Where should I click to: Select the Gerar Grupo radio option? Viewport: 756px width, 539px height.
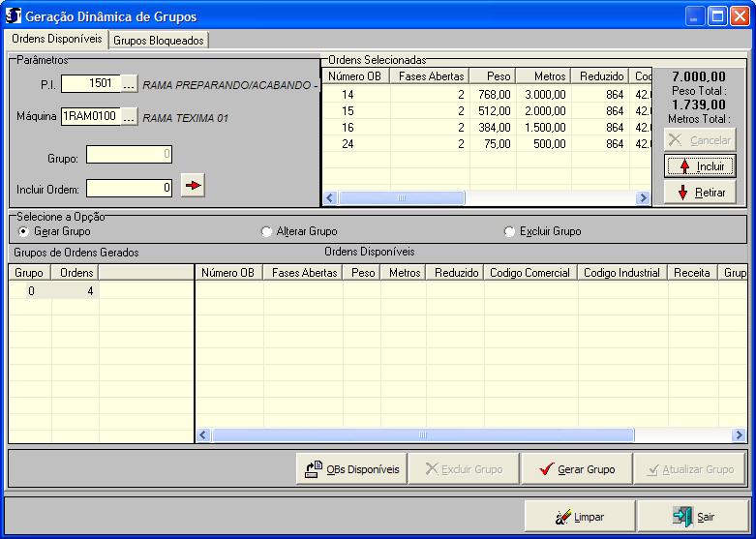tap(24, 232)
